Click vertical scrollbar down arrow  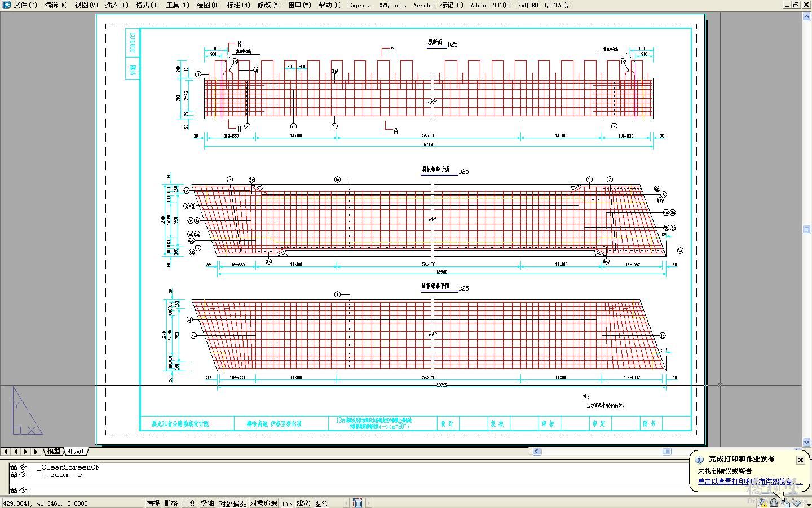806,442
